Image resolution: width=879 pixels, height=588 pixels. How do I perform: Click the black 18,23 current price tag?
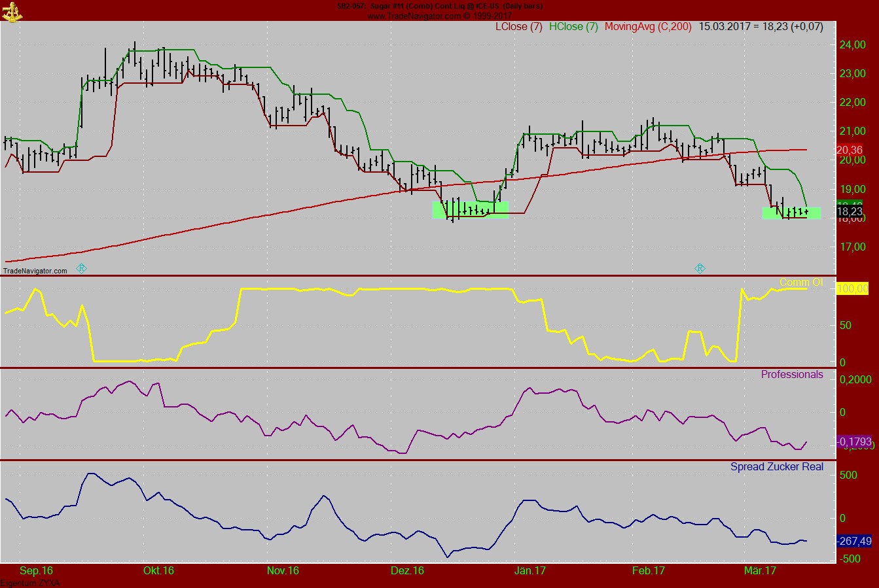850,212
